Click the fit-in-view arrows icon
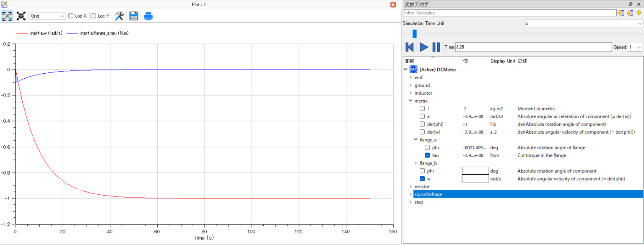Screen dimensions: 644x245 [x=20, y=15]
